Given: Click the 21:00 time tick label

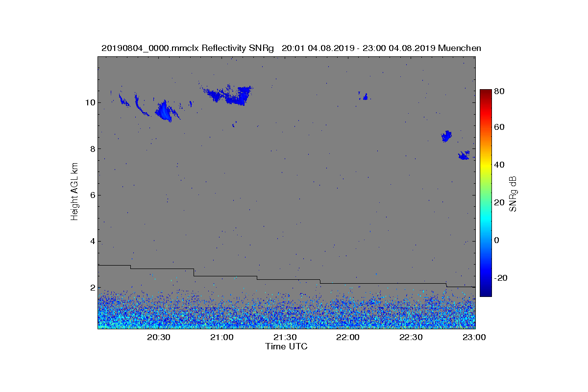Looking at the screenshot, I should 222,338.
